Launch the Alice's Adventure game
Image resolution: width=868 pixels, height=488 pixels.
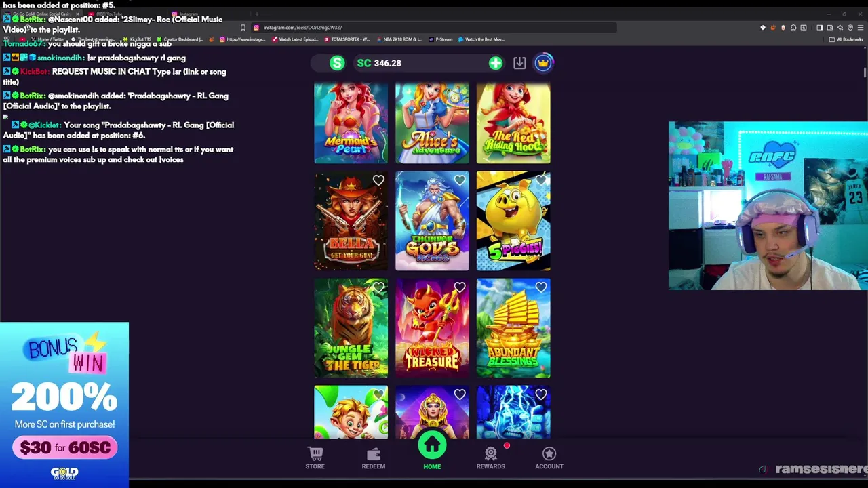pos(432,123)
